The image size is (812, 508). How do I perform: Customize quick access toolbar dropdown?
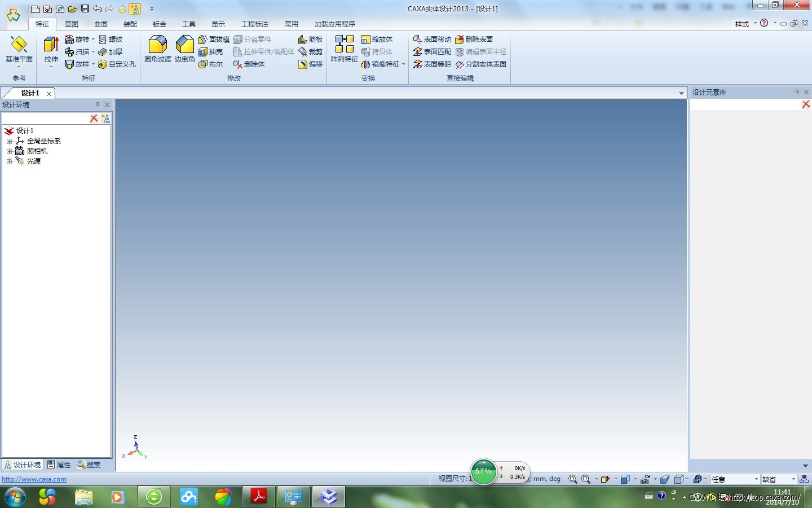(x=152, y=9)
